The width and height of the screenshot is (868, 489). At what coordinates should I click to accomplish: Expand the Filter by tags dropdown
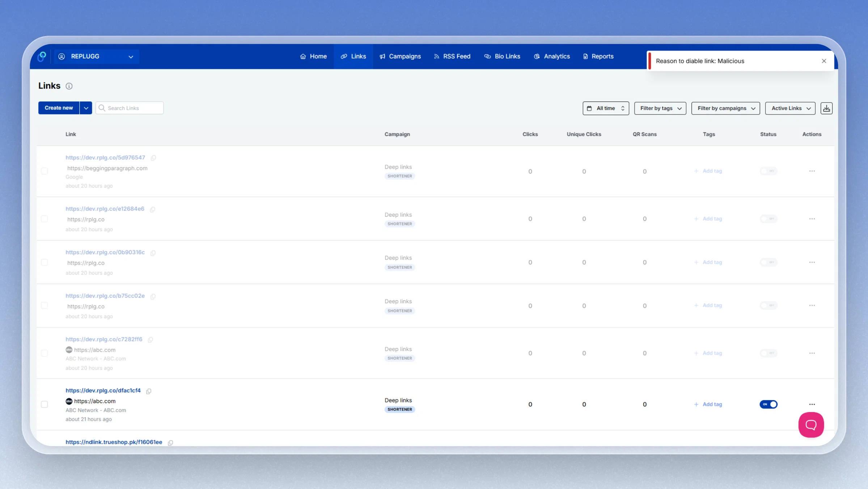point(660,108)
